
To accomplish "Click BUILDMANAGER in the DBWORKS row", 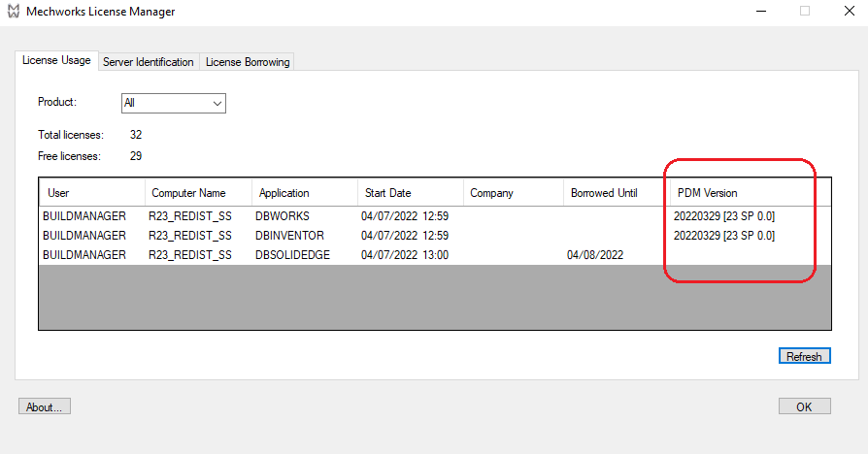I will 84,216.
